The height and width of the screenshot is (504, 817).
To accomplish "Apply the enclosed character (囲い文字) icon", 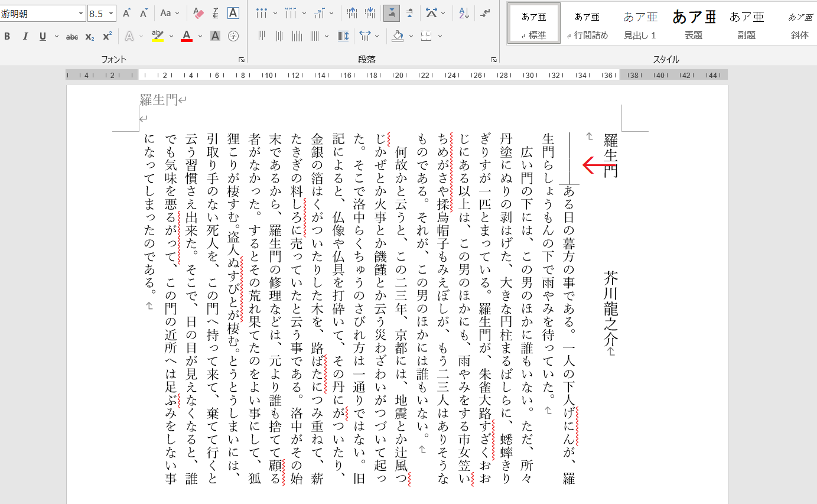I will pyautogui.click(x=233, y=37).
